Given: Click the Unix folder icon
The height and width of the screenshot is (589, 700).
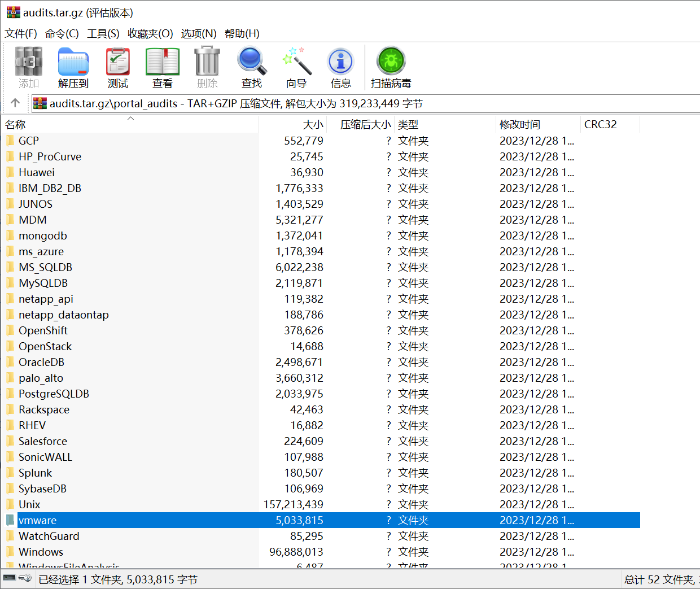Looking at the screenshot, I should point(10,504).
